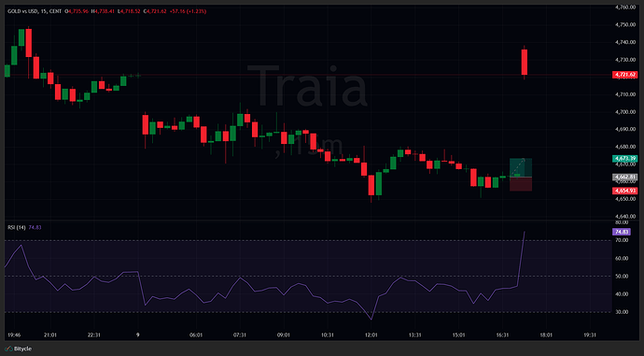Click the 30.00 RSI axis label
This screenshot has width=644, height=356.
(x=623, y=312)
